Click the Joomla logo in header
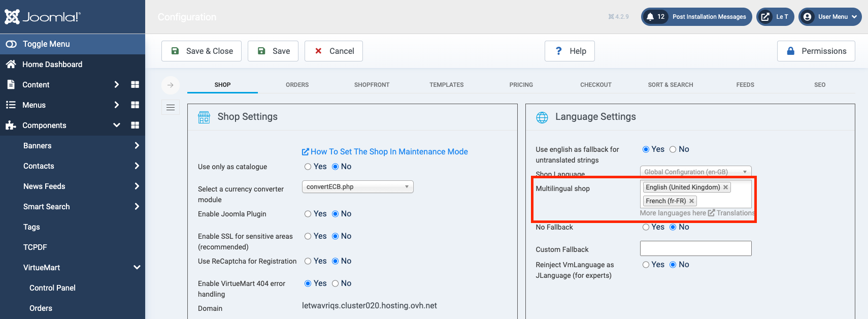Image resolution: width=868 pixels, height=319 pixels. pyautogui.click(x=43, y=17)
